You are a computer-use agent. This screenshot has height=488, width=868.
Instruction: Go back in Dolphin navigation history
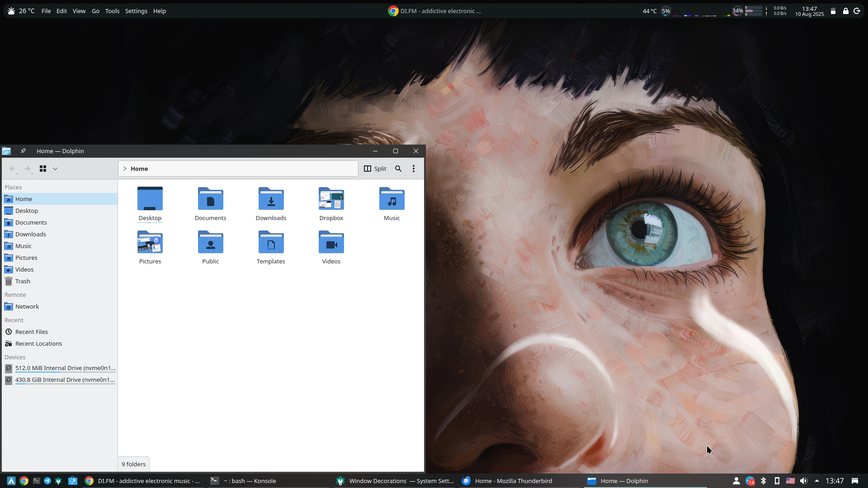tap(13, 169)
